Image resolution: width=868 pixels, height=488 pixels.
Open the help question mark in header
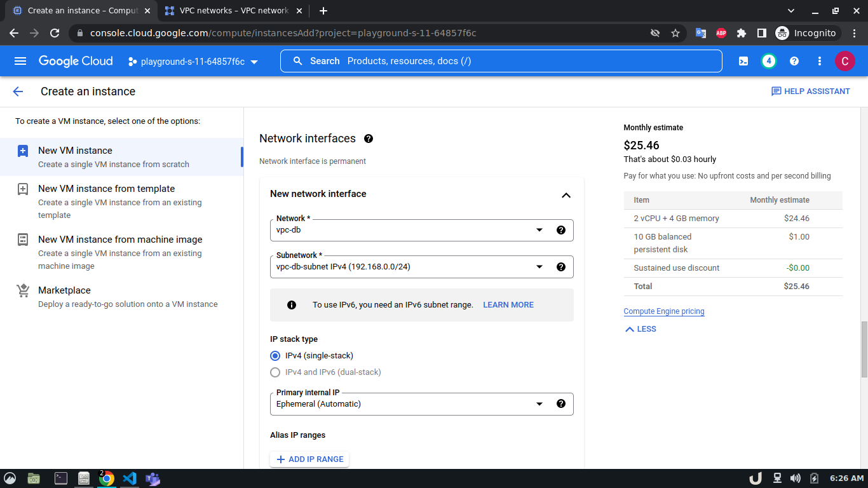point(794,61)
